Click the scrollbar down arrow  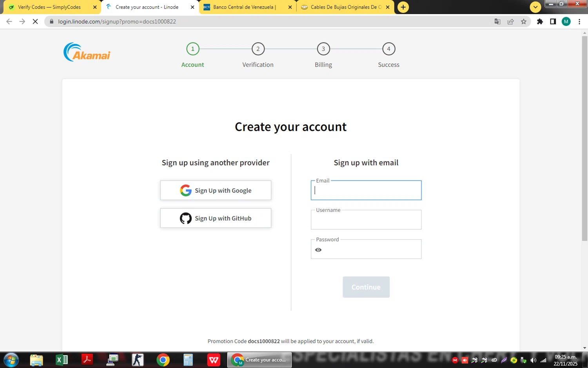coord(584,348)
